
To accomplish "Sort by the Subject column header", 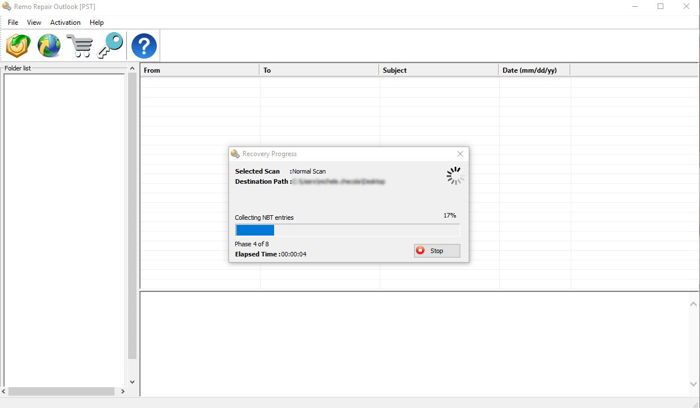I will click(x=438, y=70).
